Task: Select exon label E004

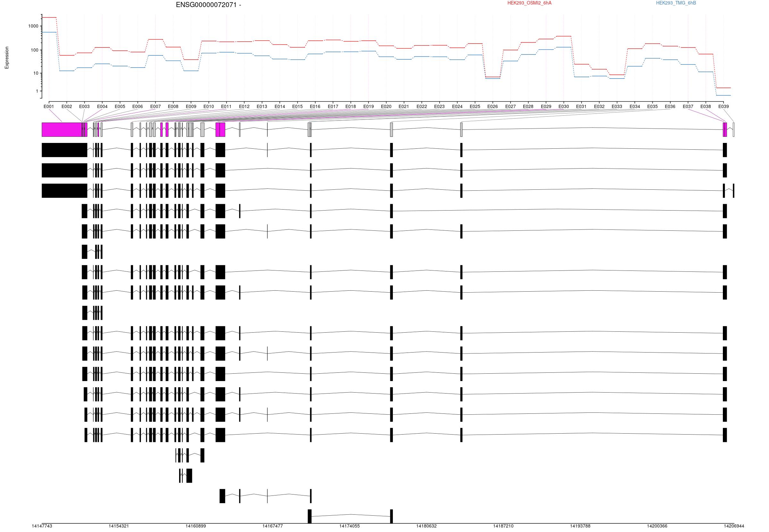Action: tap(102, 107)
